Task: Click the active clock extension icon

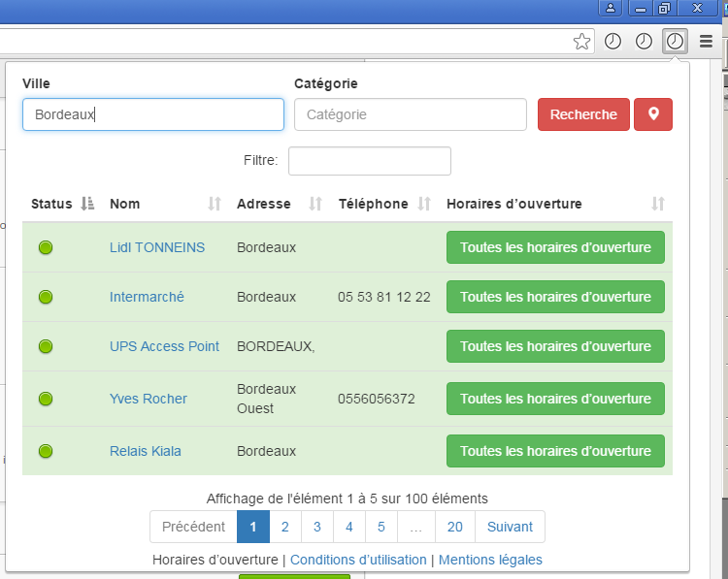Action: (675, 41)
